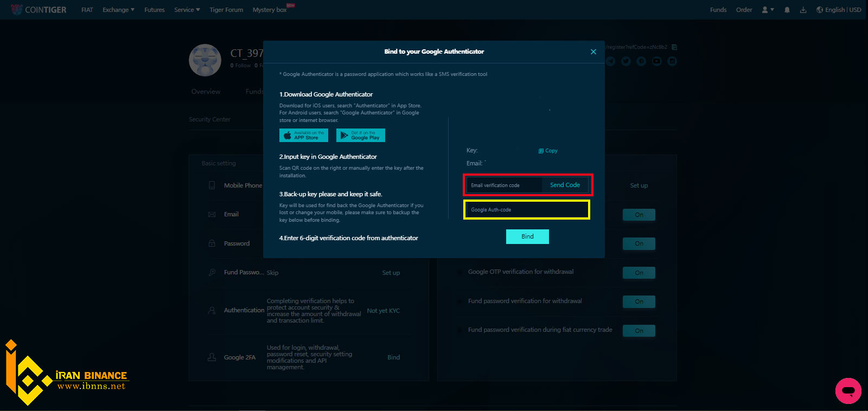Open the live chat bubble
This screenshot has height=411, width=868.
click(x=848, y=391)
